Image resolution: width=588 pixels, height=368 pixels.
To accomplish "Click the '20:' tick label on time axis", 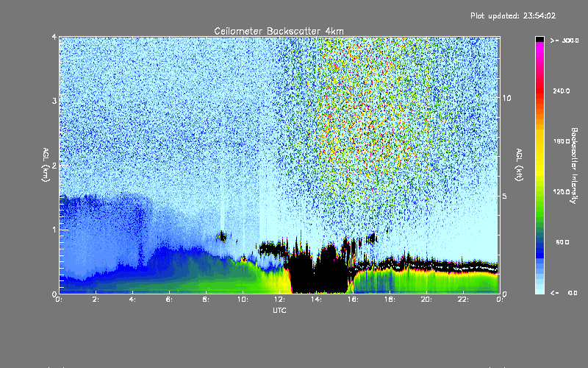I will pos(426,300).
